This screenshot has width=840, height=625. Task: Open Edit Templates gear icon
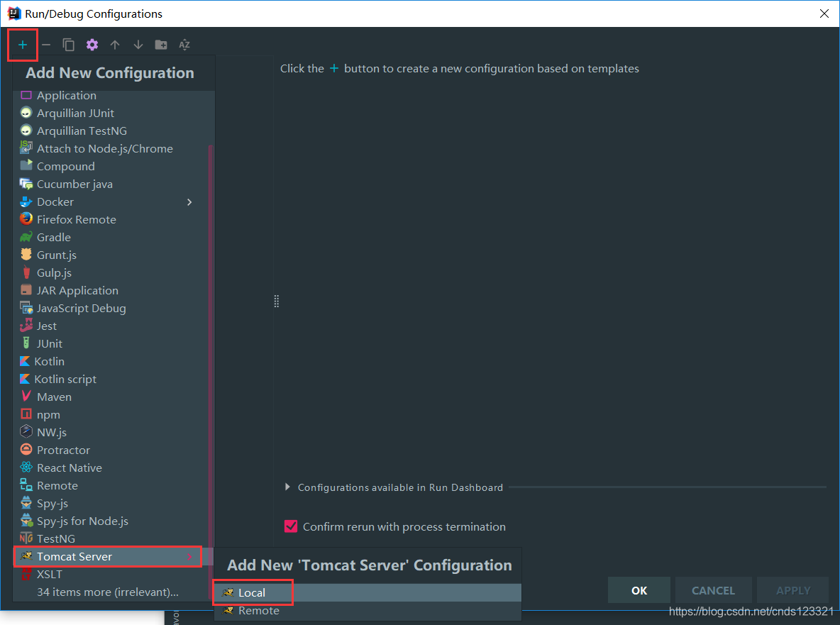(92, 45)
